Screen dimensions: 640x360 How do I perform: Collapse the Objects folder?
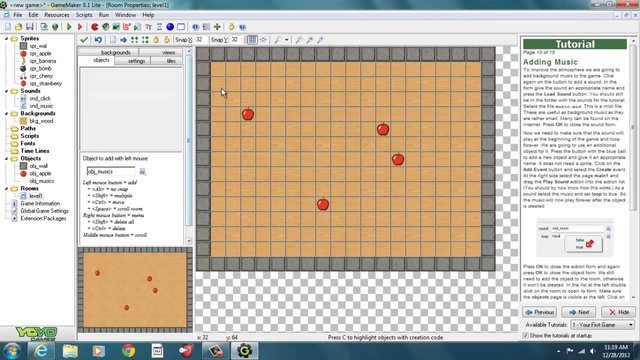click(6, 158)
